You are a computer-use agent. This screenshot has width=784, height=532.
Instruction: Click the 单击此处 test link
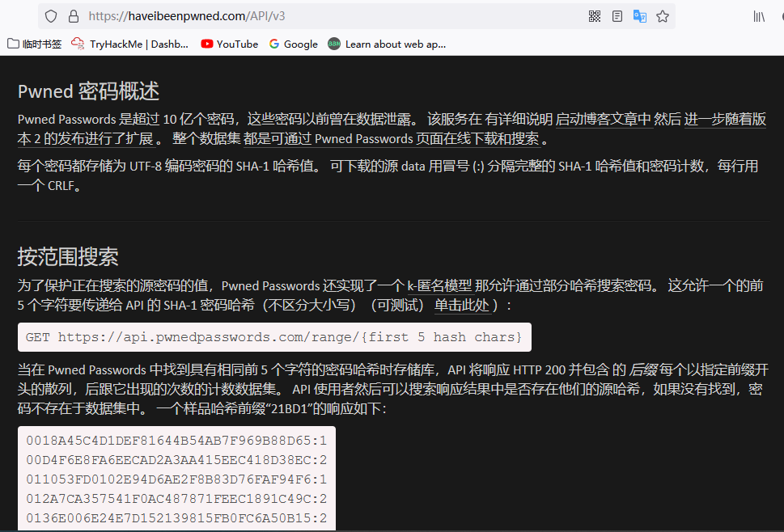point(461,305)
